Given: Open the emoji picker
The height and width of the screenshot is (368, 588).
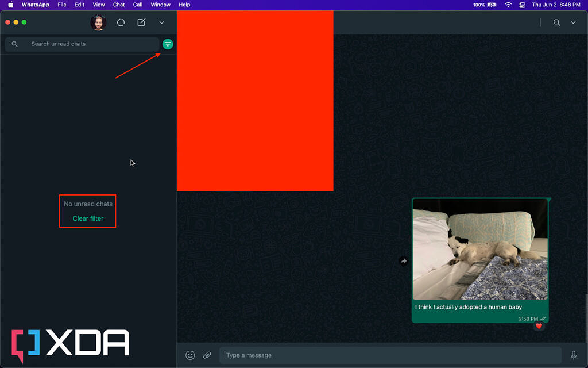Looking at the screenshot, I should pos(189,355).
